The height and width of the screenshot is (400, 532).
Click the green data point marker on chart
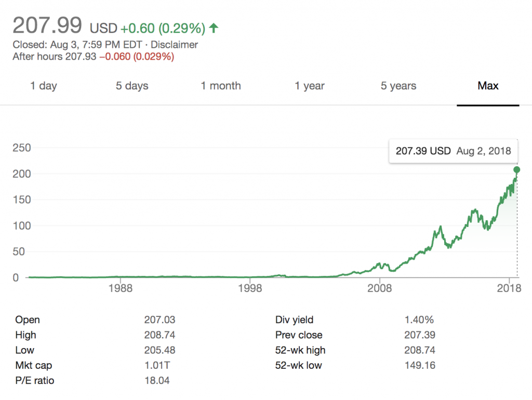[517, 169]
